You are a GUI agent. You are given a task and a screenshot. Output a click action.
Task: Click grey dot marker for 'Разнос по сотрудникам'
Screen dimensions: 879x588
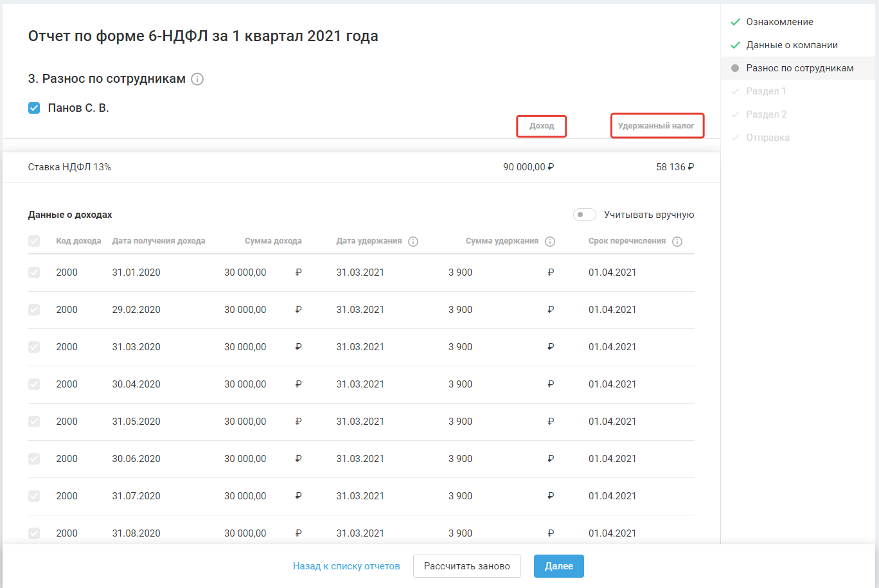(x=735, y=68)
